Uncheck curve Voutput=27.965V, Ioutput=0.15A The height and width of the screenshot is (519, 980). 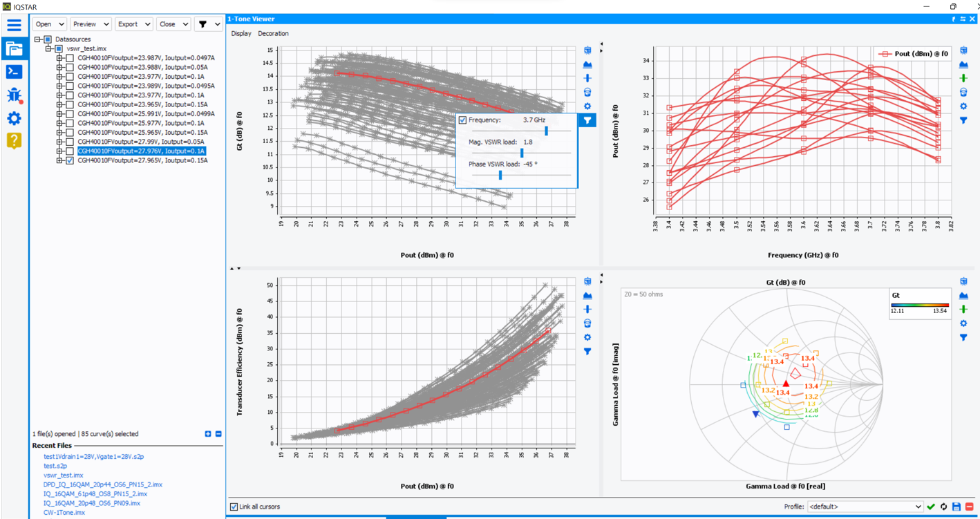coord(70,160)
